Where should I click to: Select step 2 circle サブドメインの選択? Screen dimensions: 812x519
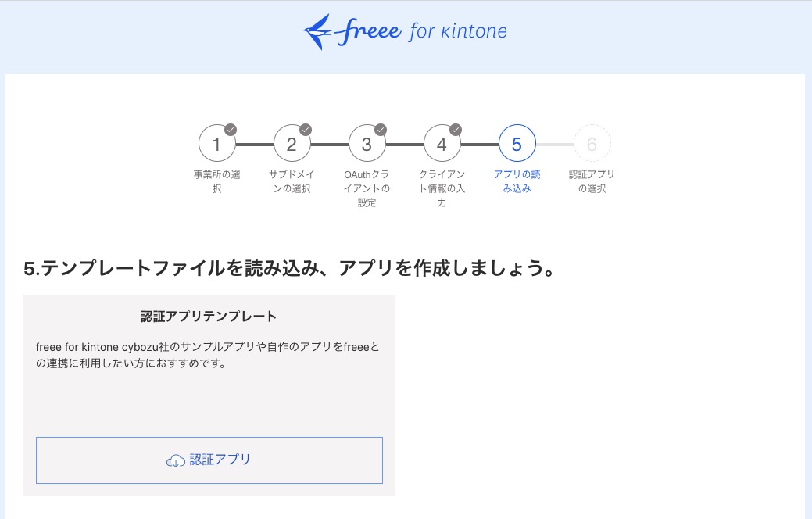292,144
